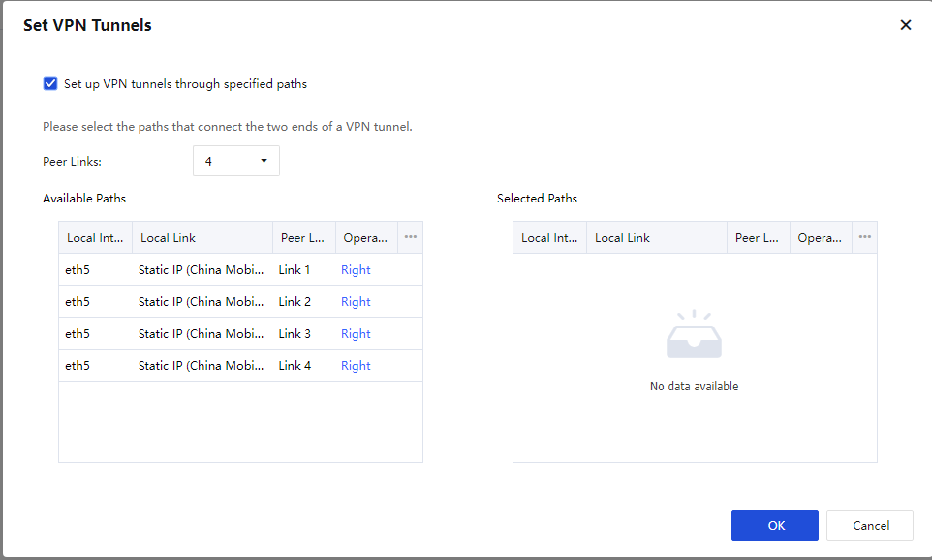Open the Peer Links dropdown
Image resolution: width=932 pixels, height=560 pixels.
tap(236, 161)
